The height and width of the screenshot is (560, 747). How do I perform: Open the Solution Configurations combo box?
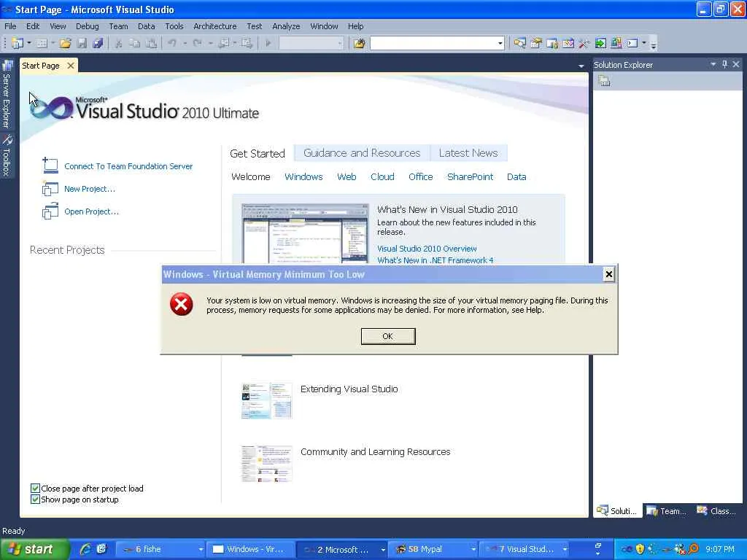click(x=311, y=43)
